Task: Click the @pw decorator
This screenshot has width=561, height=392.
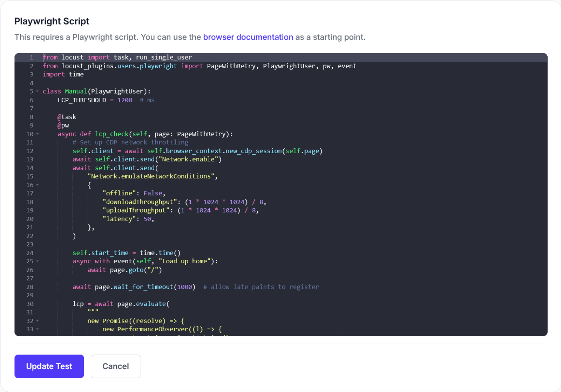Action: 64,125
